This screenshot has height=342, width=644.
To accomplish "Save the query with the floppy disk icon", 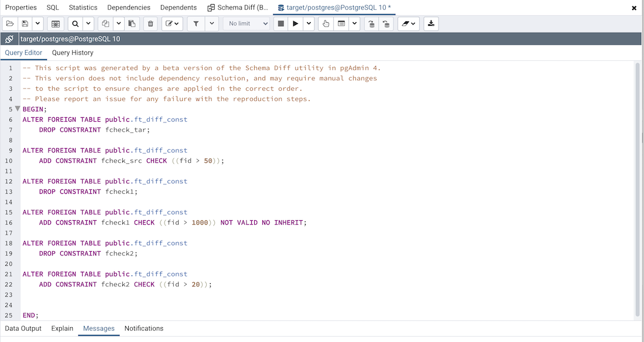I will (x=25, y=24).
